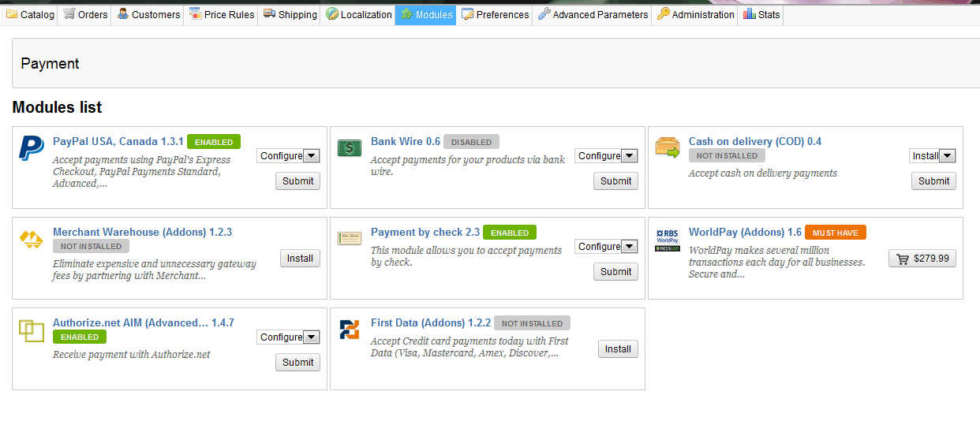Open the Preferences menu
This screenshot has height=421, width=980.
point(494,14)
